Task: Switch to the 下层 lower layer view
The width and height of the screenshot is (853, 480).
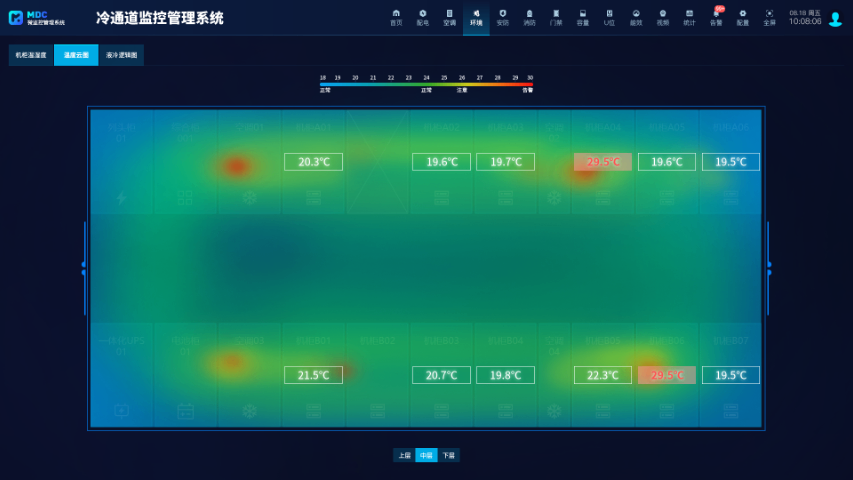Action: tap(449, 455)
